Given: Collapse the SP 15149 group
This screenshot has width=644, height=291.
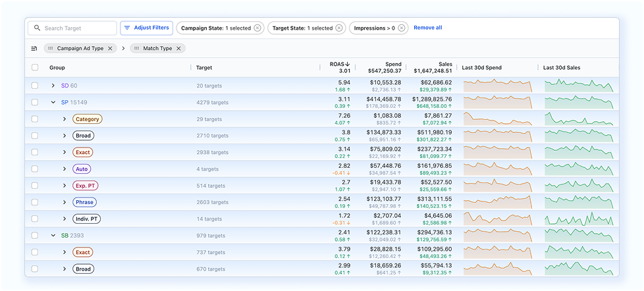Looking at the screenshot, I should (53, 102).
